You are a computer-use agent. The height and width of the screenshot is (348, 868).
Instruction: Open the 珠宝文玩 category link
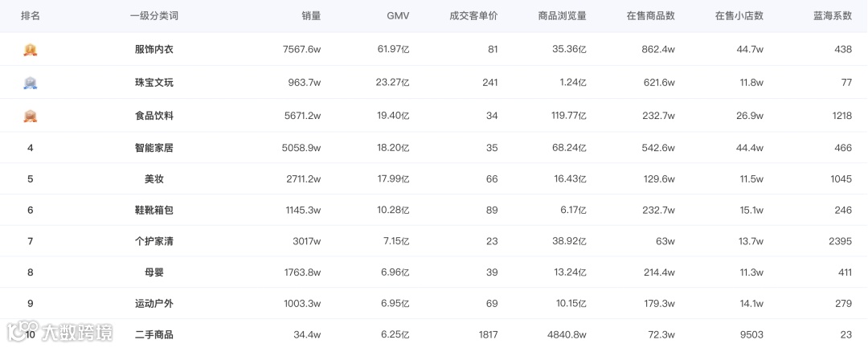click(154, 83)
